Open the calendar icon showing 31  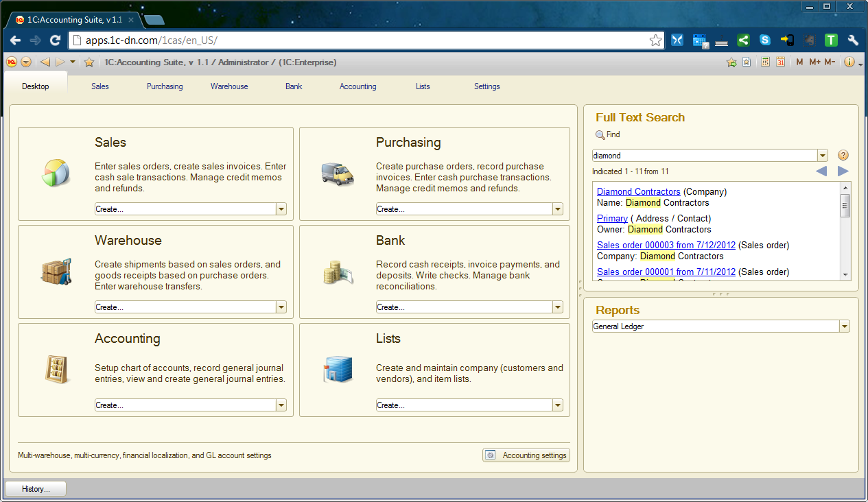click(780, 62)
